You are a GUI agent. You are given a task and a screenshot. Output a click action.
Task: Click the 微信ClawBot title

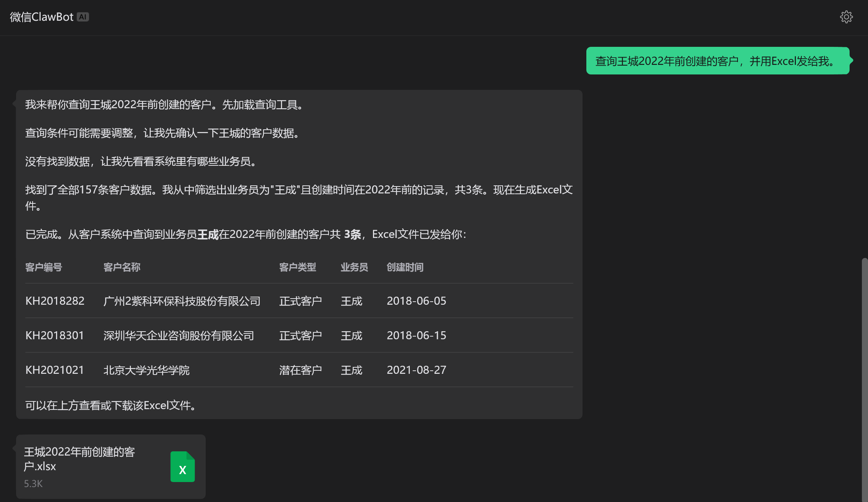[x=41, y=17]
